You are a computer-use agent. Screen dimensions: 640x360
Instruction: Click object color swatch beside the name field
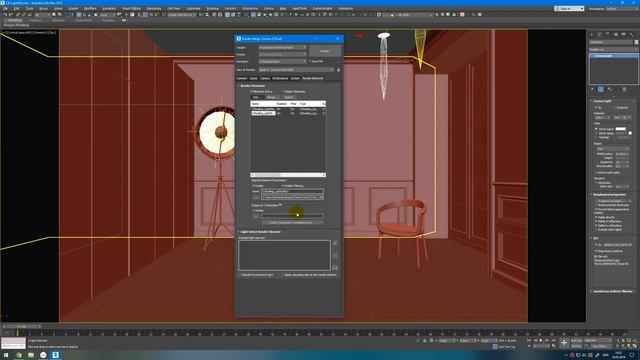click(636, 42)
